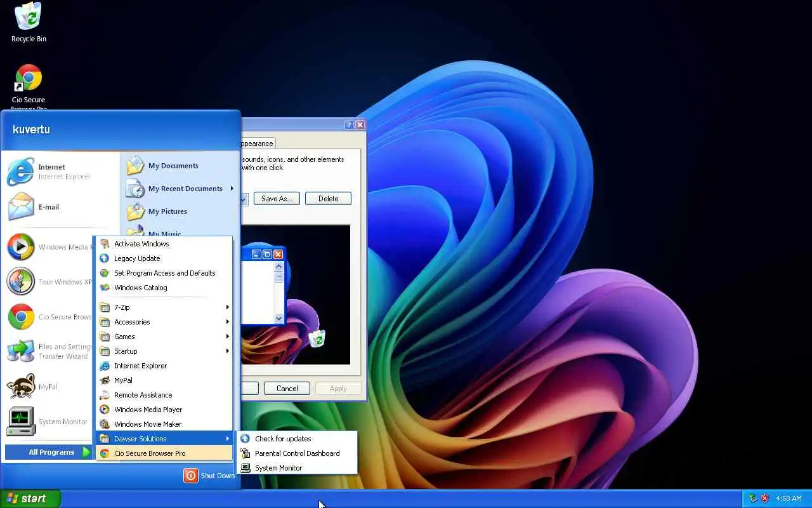Viewport: 812px width, 508px height.
Task: Open the theme dropdown arrow in dialog
Action: tap(244, 199)
